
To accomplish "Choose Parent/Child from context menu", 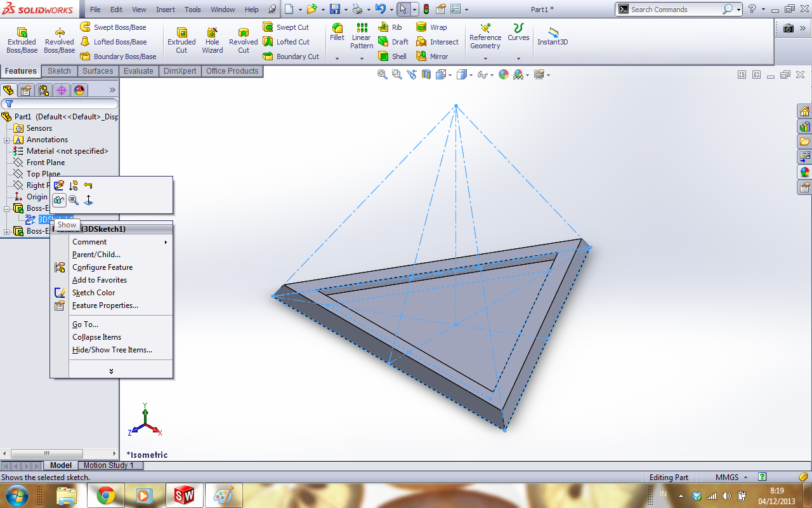I will click(112, 255).
